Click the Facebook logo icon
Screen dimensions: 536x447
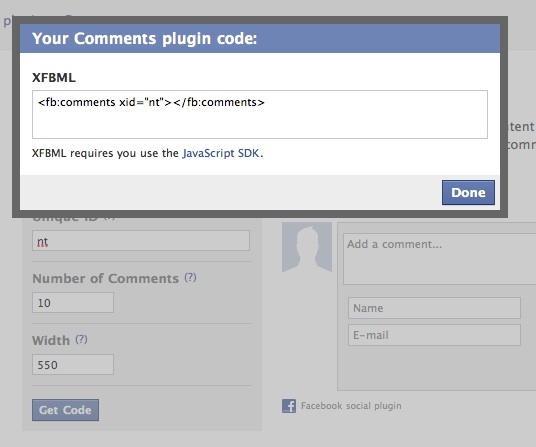[x=289, y=406]
